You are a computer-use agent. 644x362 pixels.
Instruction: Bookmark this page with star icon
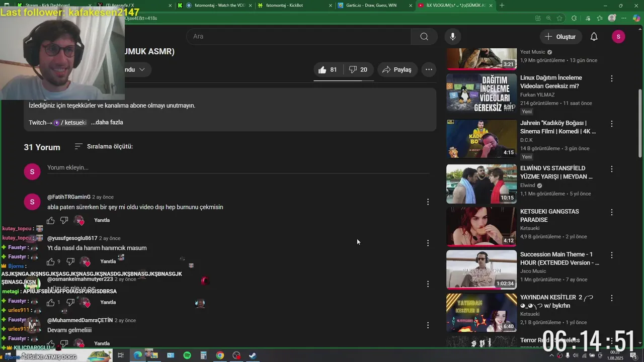559,18
